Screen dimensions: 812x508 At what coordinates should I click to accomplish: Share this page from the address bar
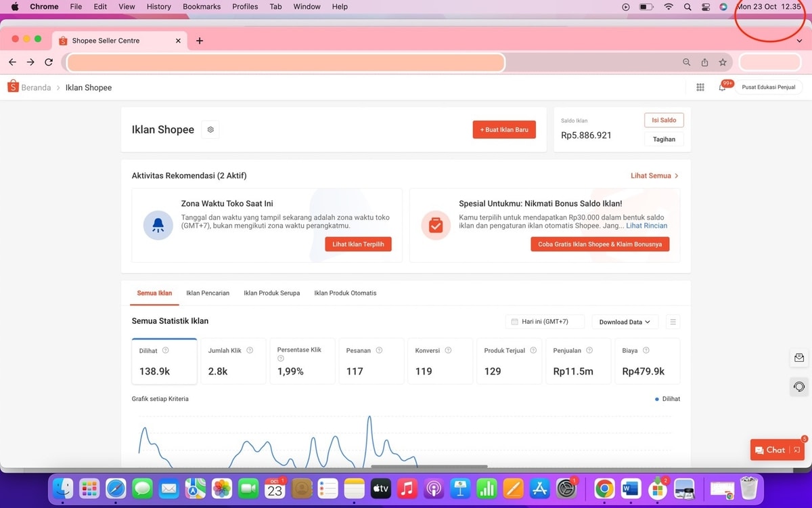point(704,62)
